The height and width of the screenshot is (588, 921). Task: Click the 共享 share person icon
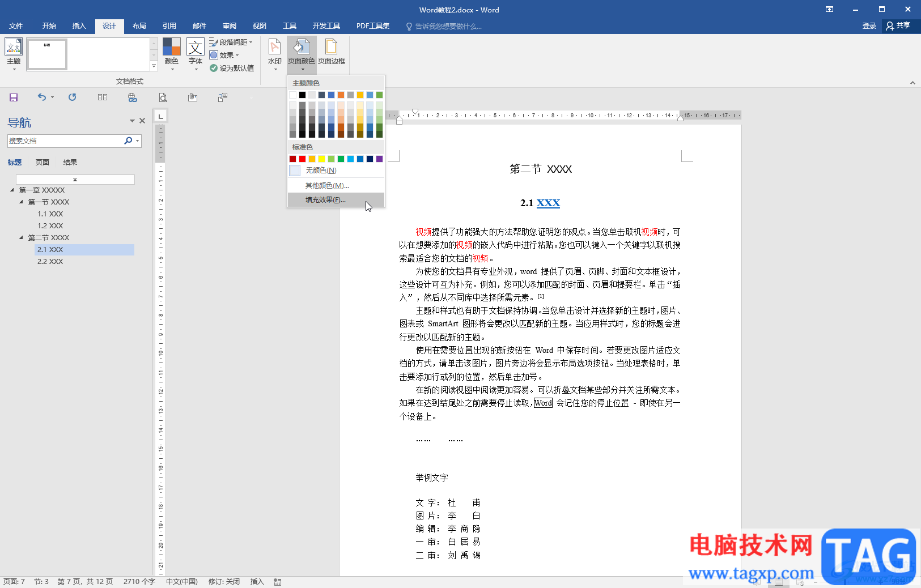[x=890, y=25]
